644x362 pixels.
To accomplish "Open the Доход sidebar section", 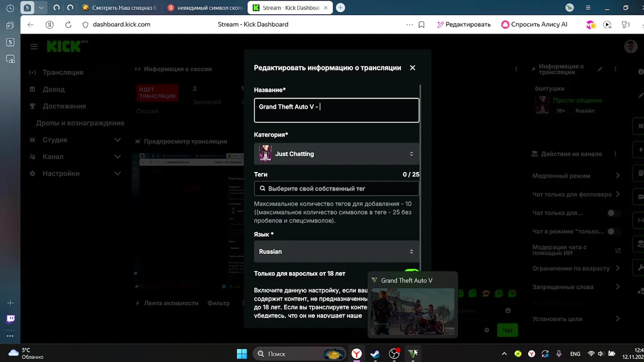I will [x=54, y=89].
